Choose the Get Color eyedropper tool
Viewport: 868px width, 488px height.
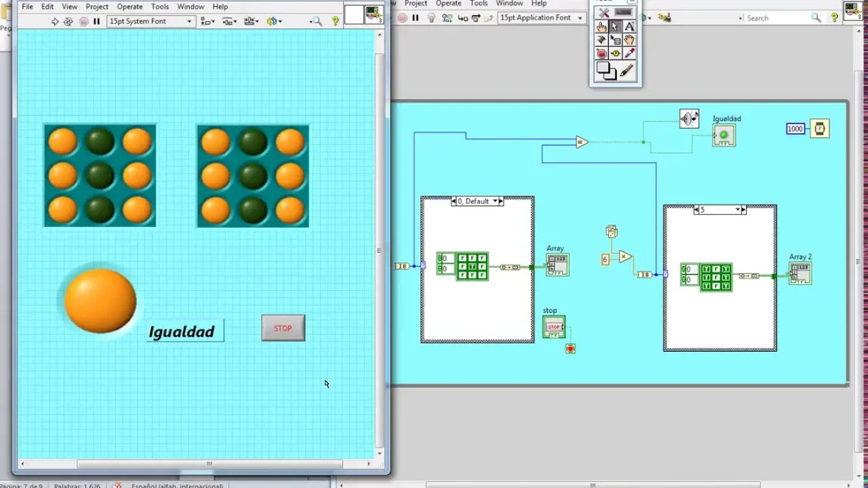[x=629, y=54]
